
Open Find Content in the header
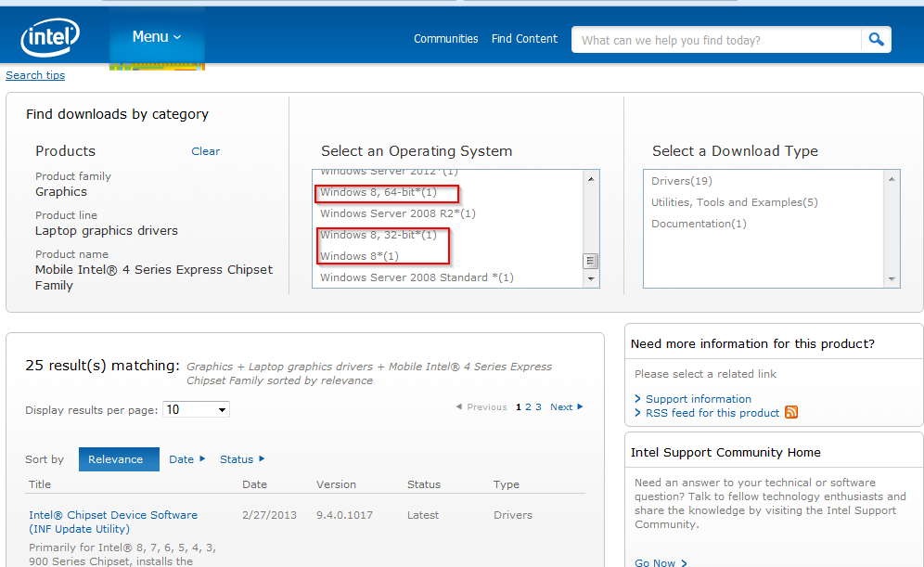[x=524, y=39]
